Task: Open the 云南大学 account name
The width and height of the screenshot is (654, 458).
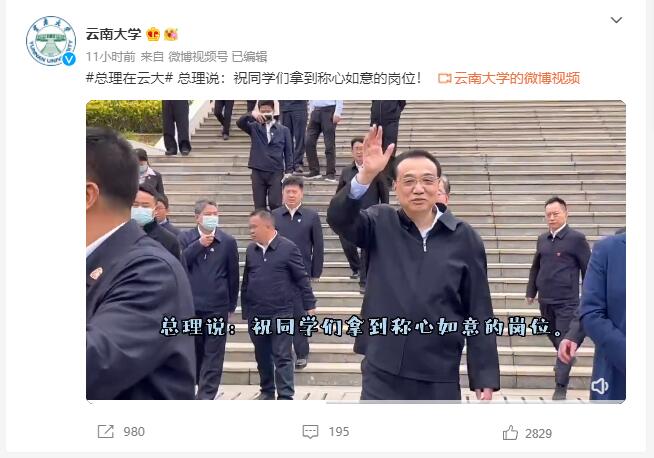Action: pos(113,34)
